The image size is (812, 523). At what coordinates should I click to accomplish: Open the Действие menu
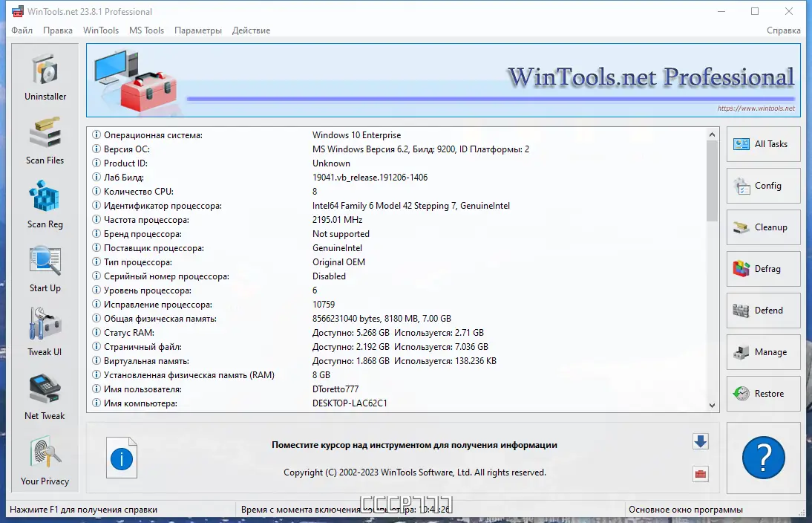point(251,30)
